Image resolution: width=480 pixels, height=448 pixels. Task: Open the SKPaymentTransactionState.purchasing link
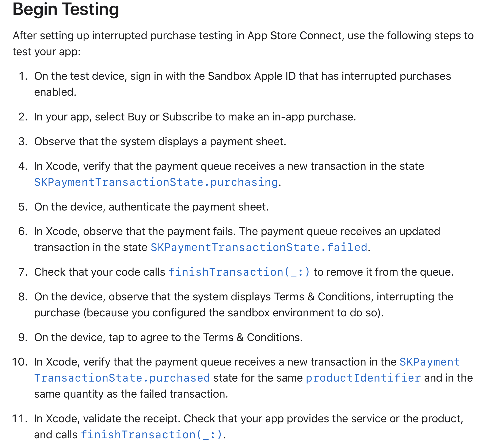click(156, 182)
